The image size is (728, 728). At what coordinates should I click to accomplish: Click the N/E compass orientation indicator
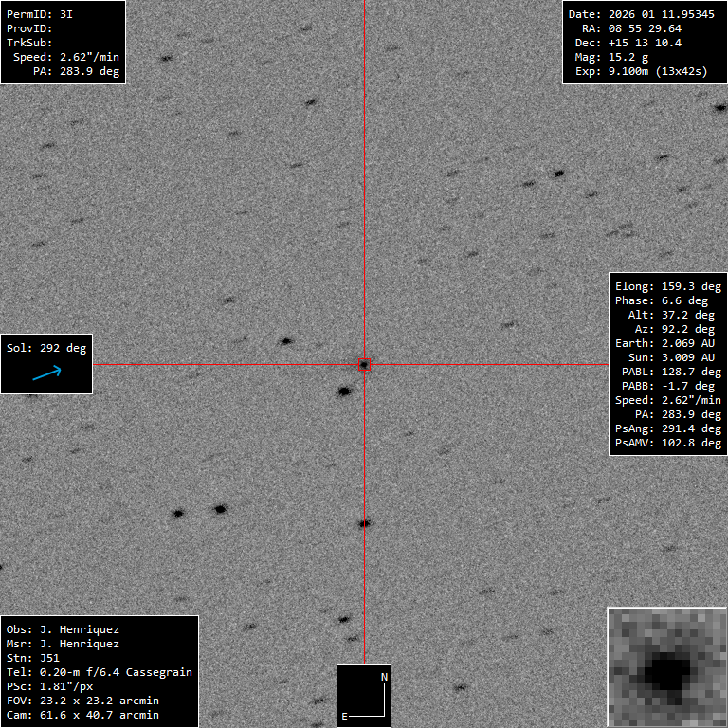(x=365, y=696)
